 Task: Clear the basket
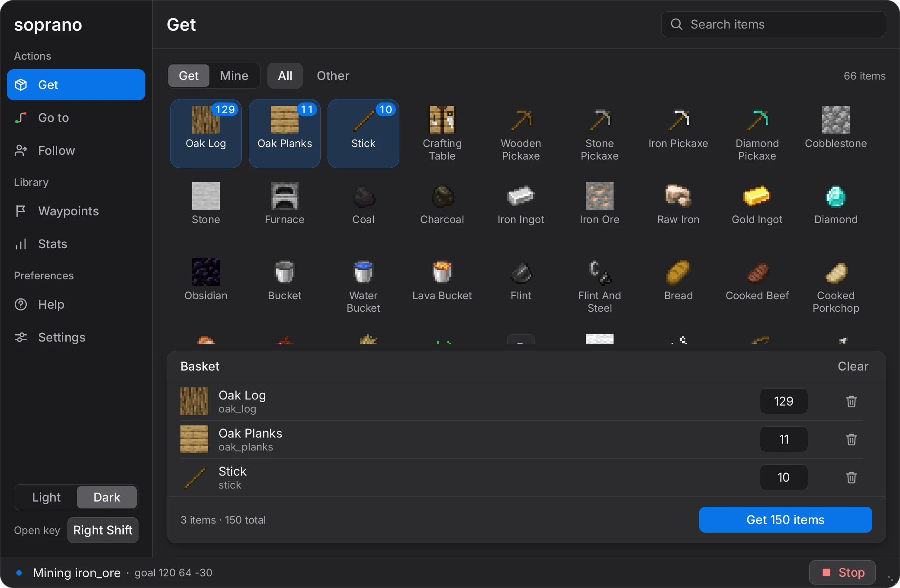click(853, 366)
